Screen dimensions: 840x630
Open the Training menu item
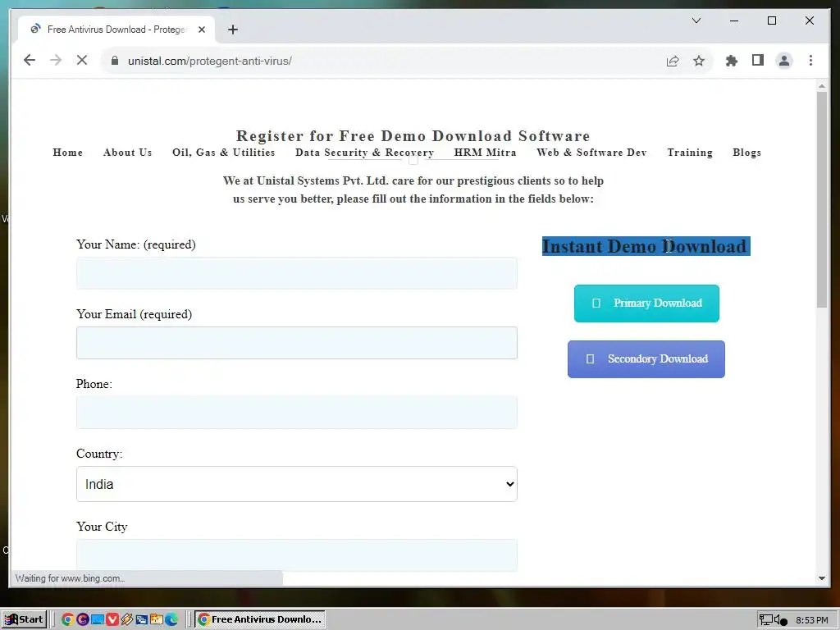[x=689, y=152]
